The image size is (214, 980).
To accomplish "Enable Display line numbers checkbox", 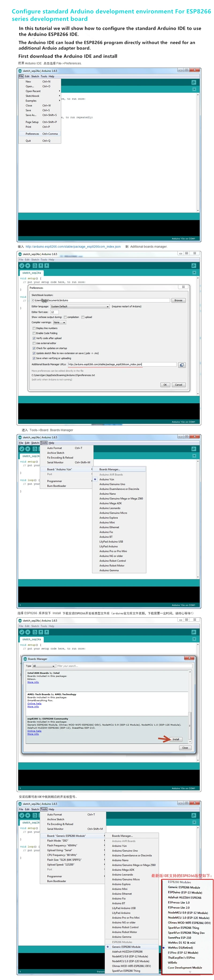I will coord(34,328).
